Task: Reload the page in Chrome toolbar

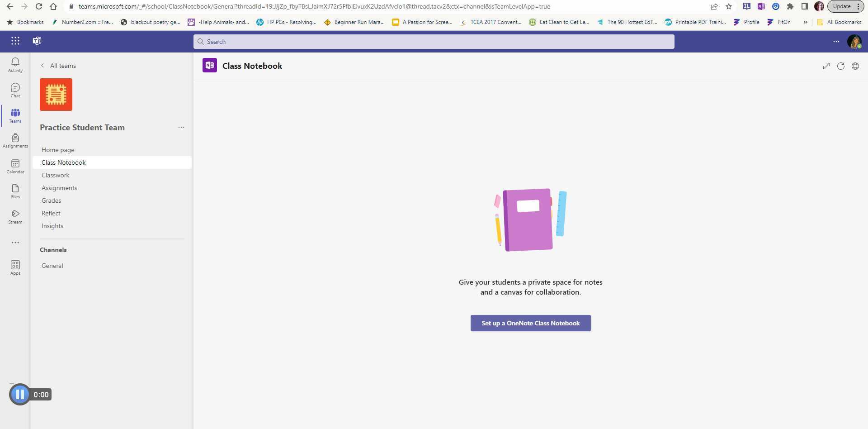Action: [39, 6]
